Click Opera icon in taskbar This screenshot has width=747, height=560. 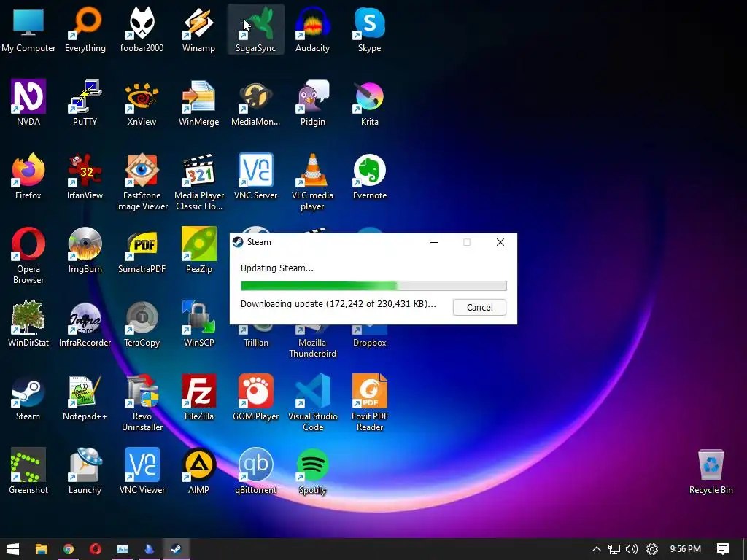96,549
